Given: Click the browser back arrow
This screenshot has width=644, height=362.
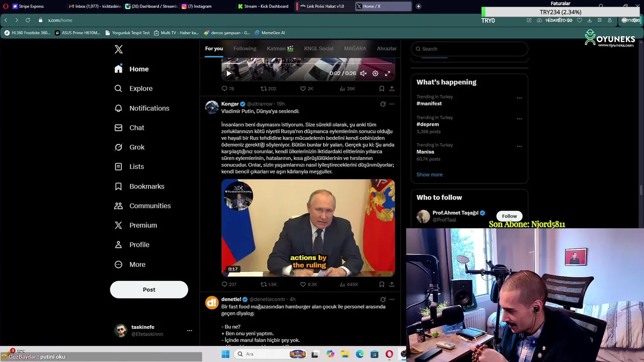Looking at the screenshot, I should 6,20.
